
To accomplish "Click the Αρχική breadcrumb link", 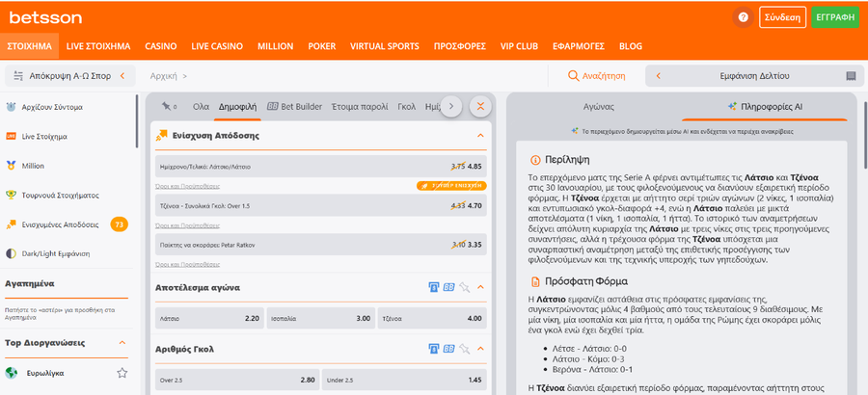I will coord(164,76).
